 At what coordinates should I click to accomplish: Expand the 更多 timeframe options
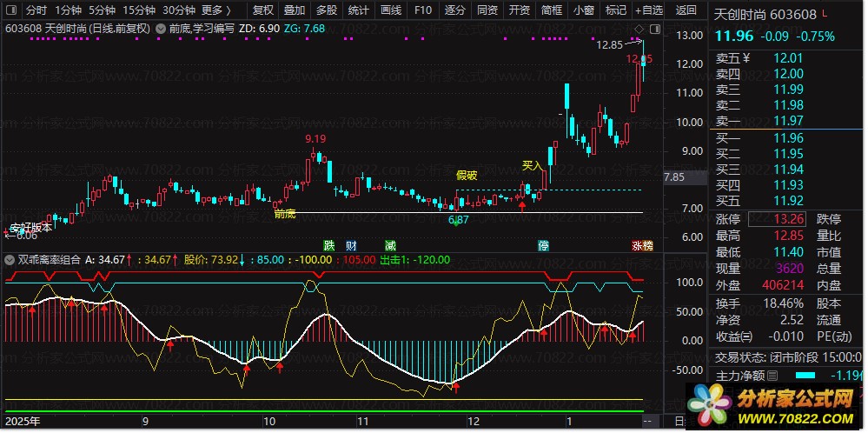point(215,10)
